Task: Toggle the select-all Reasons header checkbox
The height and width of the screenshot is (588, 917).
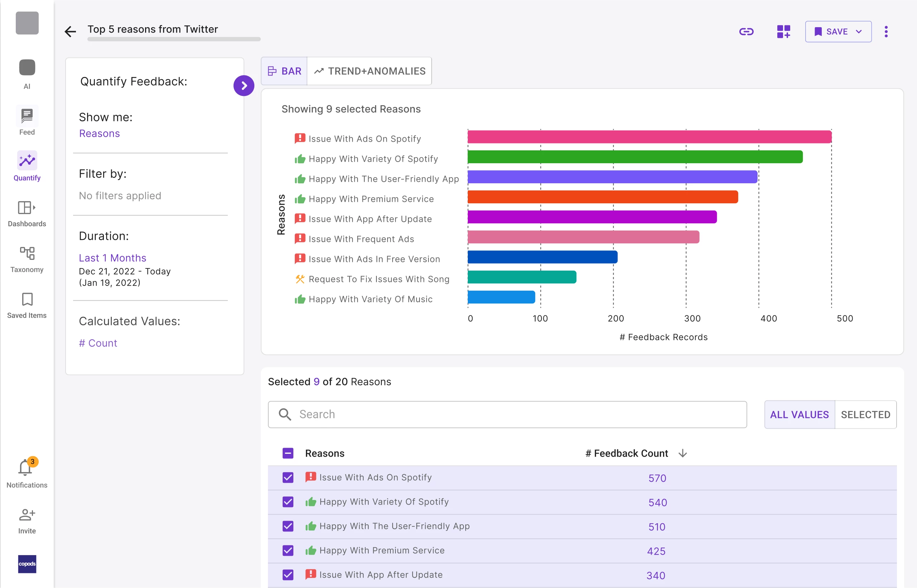Action: point(288,453)
